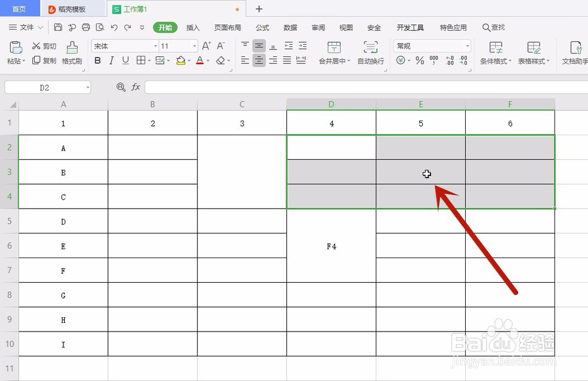The image size is (588, 381).
Task: Open 开发工具 tab
Action: (410, 28)
